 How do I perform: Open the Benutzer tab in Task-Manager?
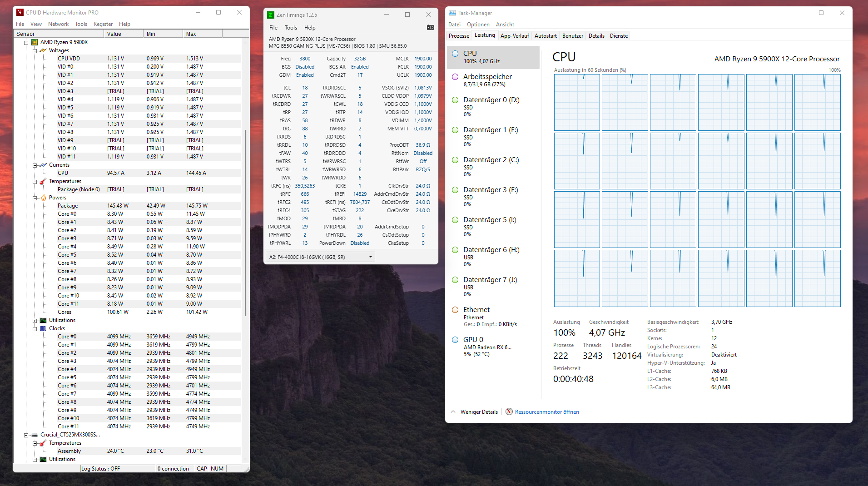pyautogui.click(x=572, y=36)
